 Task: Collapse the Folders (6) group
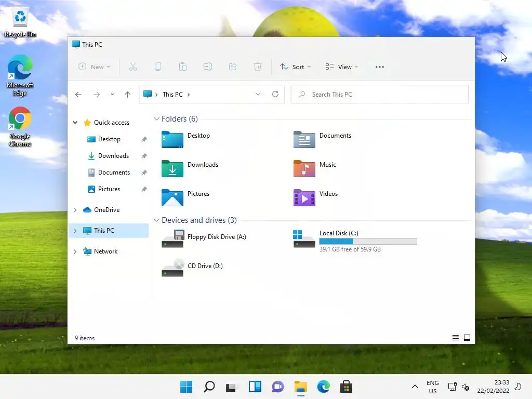[x=156, y=119]
